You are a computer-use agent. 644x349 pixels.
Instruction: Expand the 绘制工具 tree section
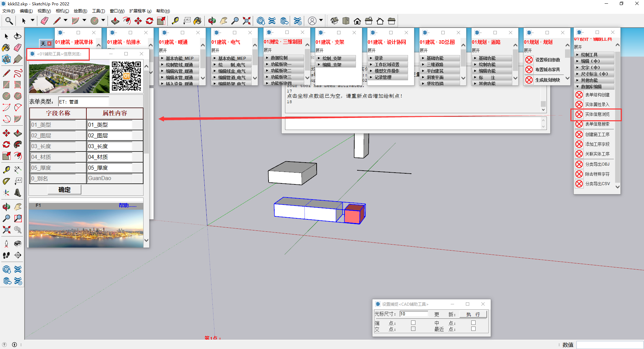coord(594,55)
